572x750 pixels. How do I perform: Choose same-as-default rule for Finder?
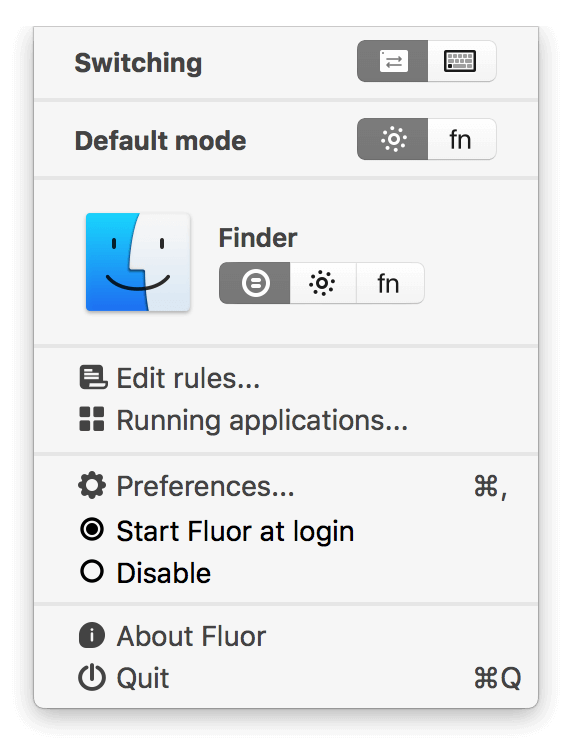[x=254, y=283]
